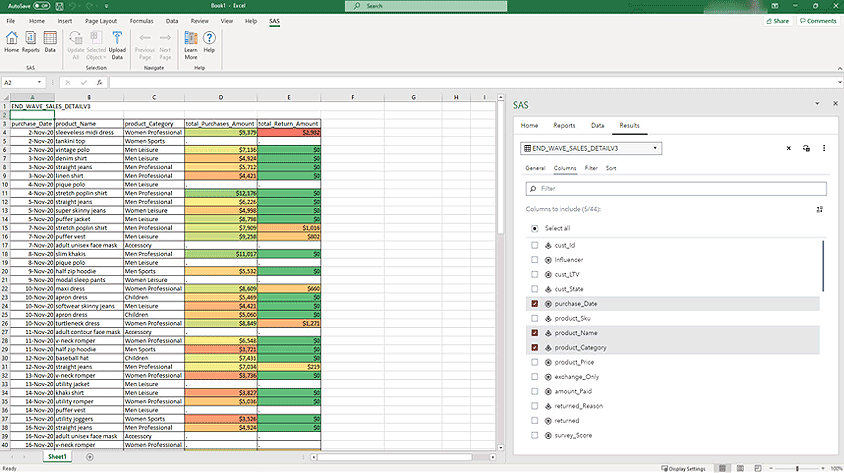This screenshot has width=844, height=473.
Task: Open SAS pane options dropdown arrow
Action: 817,103
